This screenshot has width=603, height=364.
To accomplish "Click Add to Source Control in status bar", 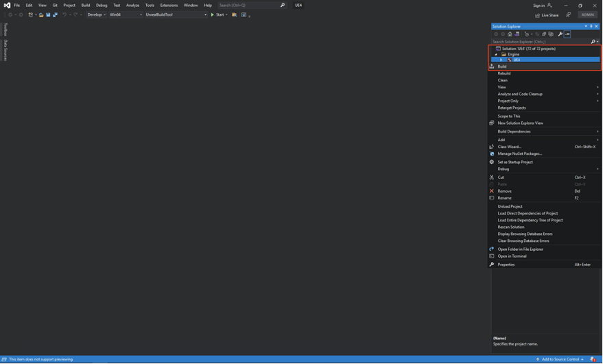I will [x=560, y=359].
